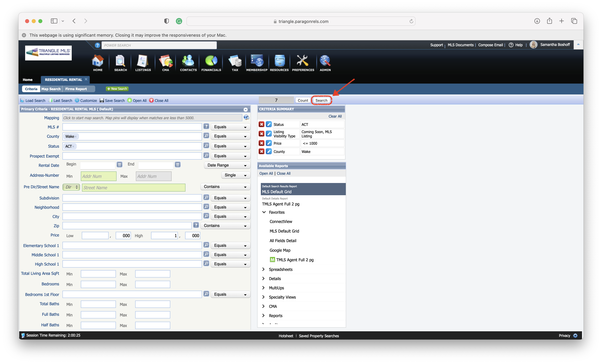This screenshot has width=602, height=364.
Task: Remove the ACT tag from Status
Action: click(x=73, y=146)
